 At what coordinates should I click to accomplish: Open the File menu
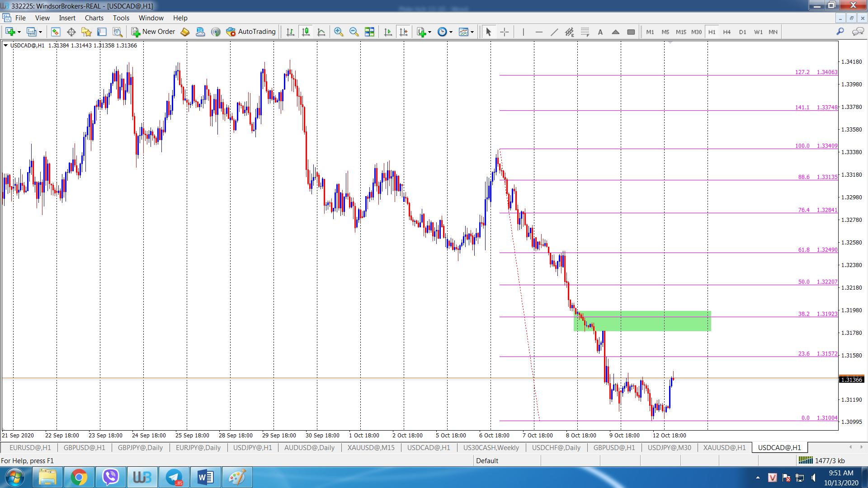20,18
